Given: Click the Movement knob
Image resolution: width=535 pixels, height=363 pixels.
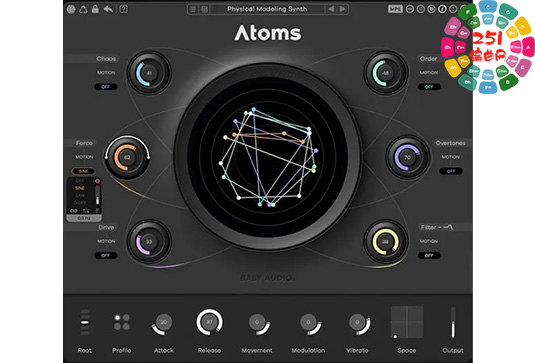Looking at the screenshot, I should (257, 322).
